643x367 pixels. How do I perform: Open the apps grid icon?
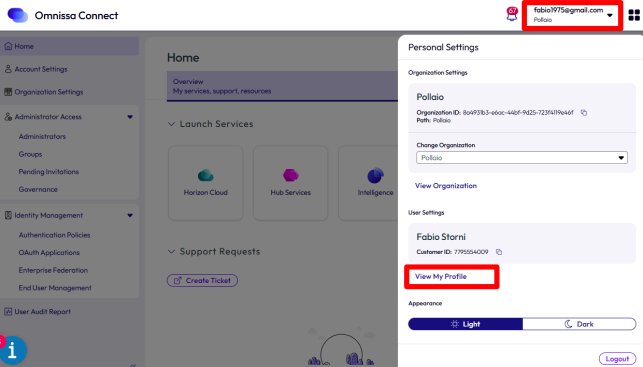tap(634, 15)
